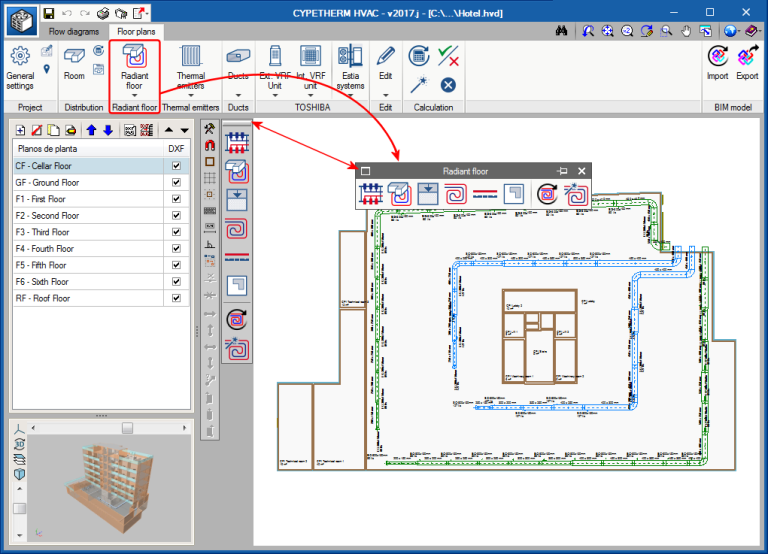Select the pan hand tool

(x=686, y=31)
